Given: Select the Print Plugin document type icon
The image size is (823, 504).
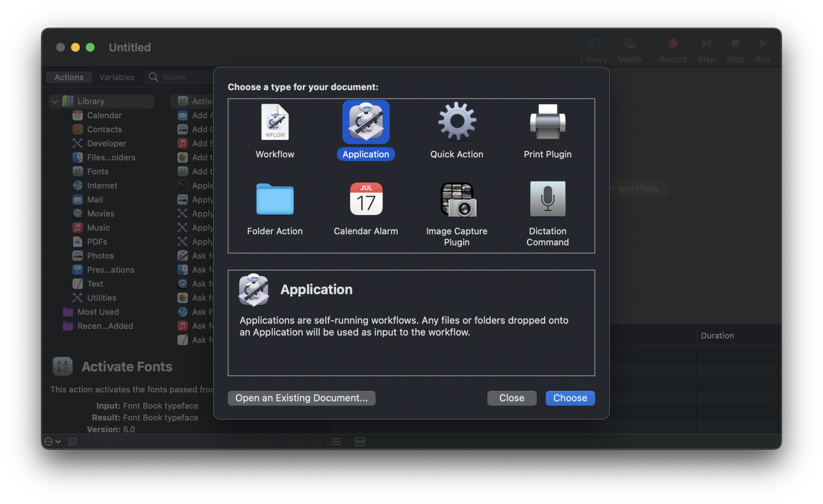Looking at the screenshot, I should point(547,122).
